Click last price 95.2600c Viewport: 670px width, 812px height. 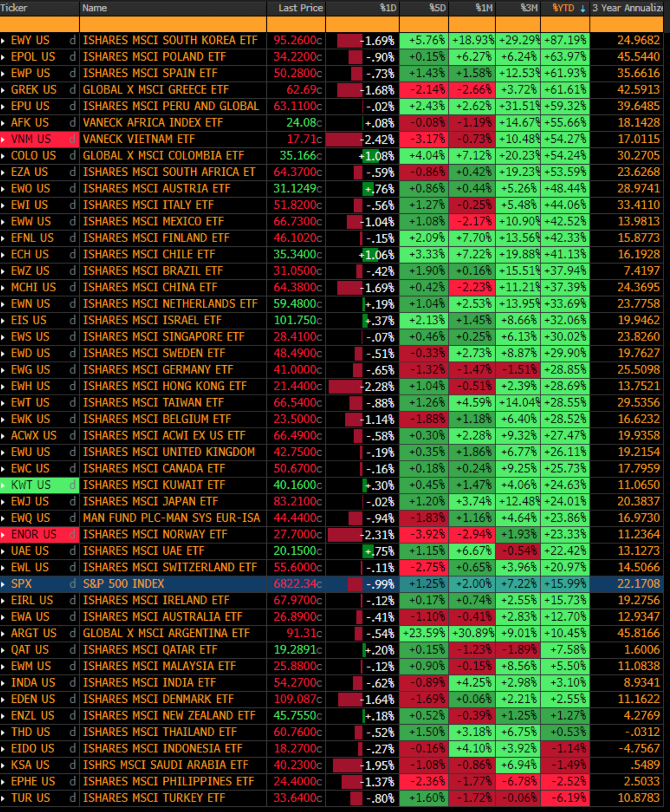(x=297, y=40)
